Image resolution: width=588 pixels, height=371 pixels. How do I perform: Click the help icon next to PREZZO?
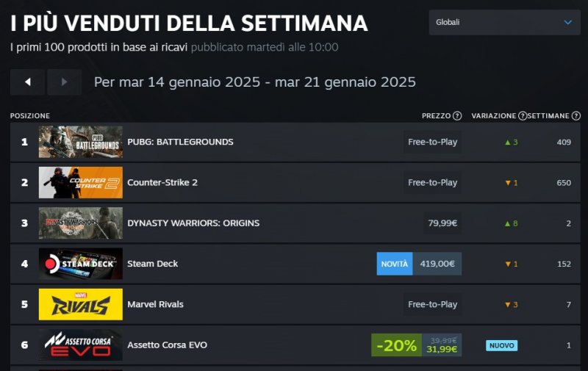pos(457,116)
